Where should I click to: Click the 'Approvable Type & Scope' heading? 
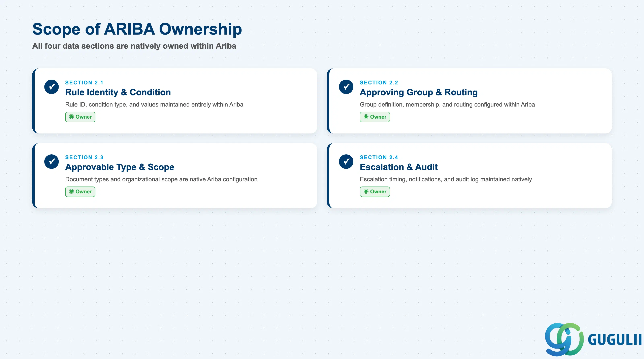click(120, 167)
